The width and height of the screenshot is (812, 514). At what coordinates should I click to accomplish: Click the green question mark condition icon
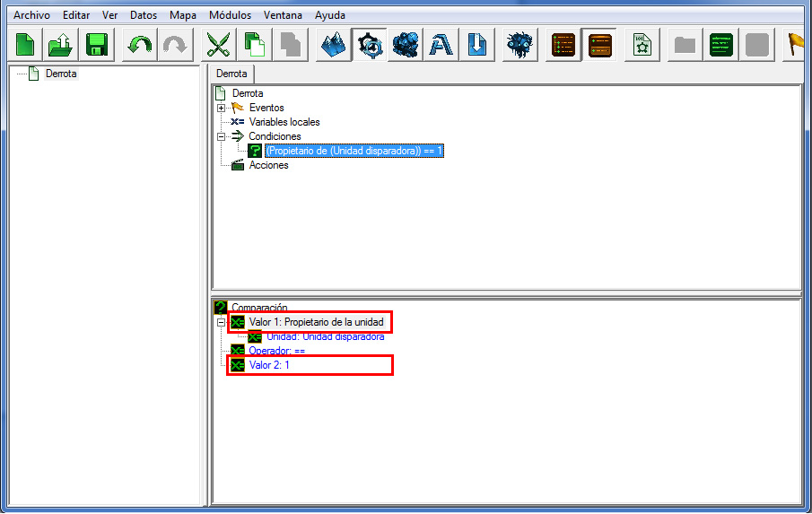coord(255,151)
